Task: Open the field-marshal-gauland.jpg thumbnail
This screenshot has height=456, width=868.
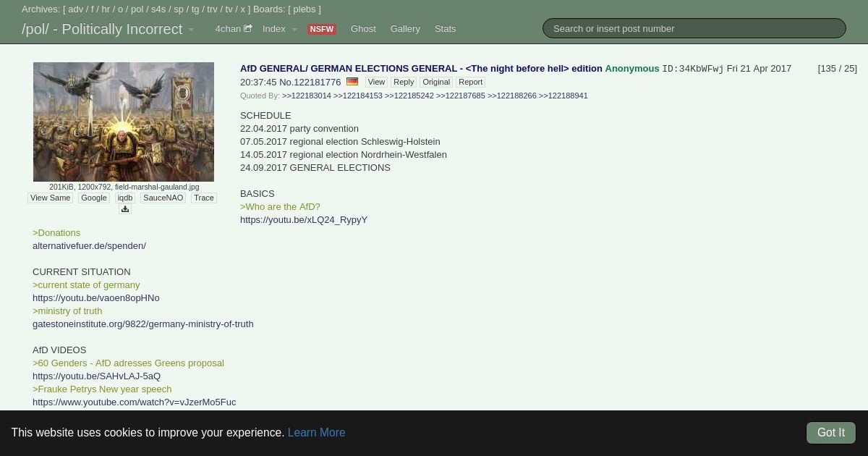Action: pyautogui.click(x=124, y=122)
